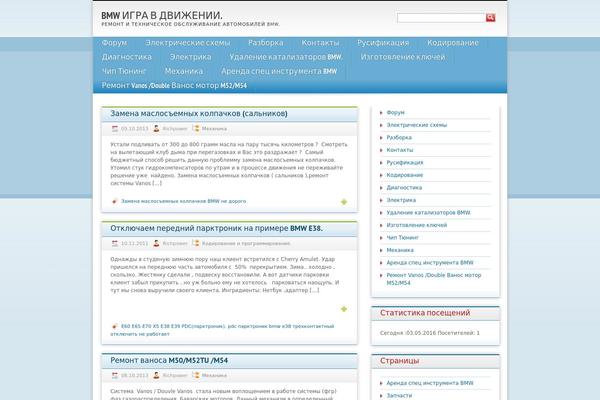The image size is (600, 400).
Task: Click the search input field
Action: point(441,18)
